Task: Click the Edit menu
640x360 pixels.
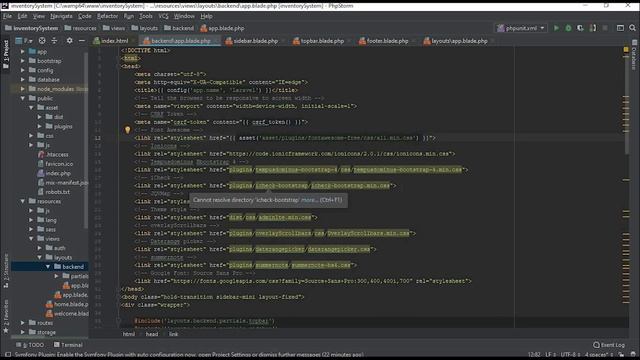Action: (22, 16)
